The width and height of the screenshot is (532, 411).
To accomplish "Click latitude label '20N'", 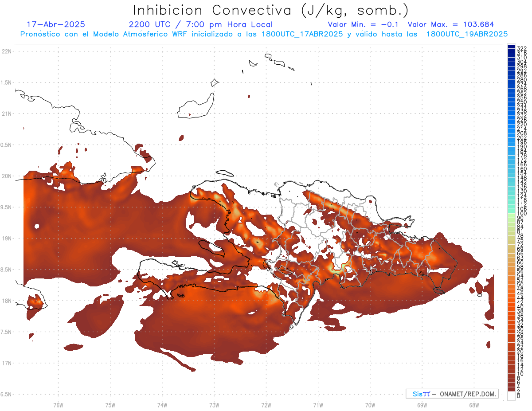I will 6,176.
